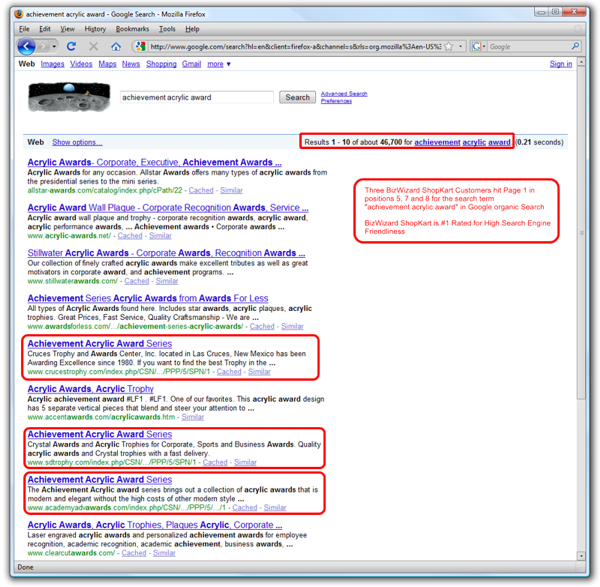Click the 'achievement' word link in results summary

[437, 142]
